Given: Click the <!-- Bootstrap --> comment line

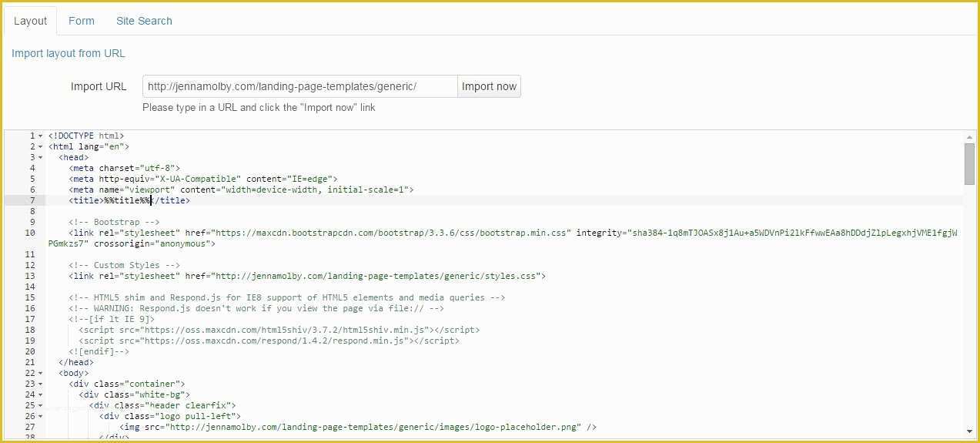Looking at the screenshot, I should (x=114, y=222).
